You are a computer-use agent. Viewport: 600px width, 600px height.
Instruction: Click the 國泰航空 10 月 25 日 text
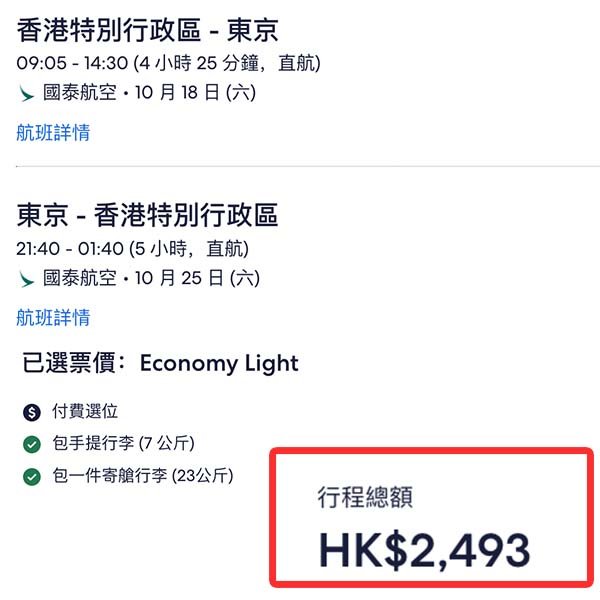click(149, 279)
